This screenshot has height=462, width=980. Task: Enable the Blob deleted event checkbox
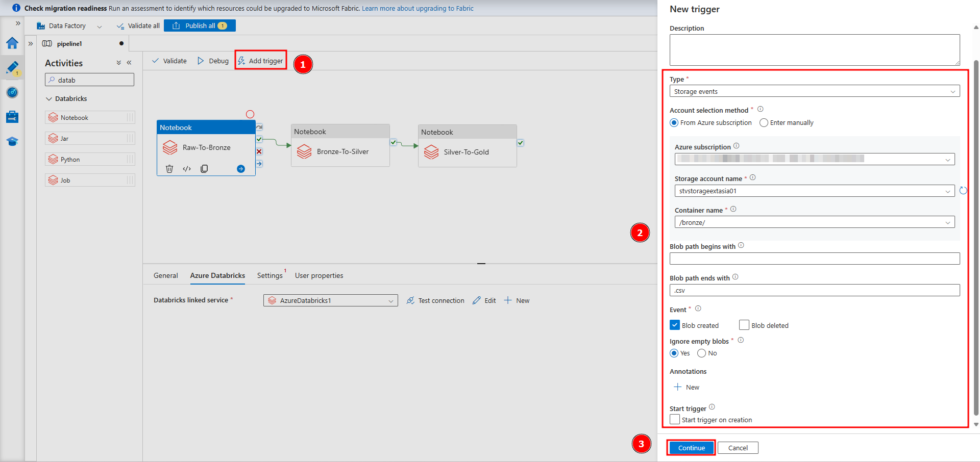(744, 325)
